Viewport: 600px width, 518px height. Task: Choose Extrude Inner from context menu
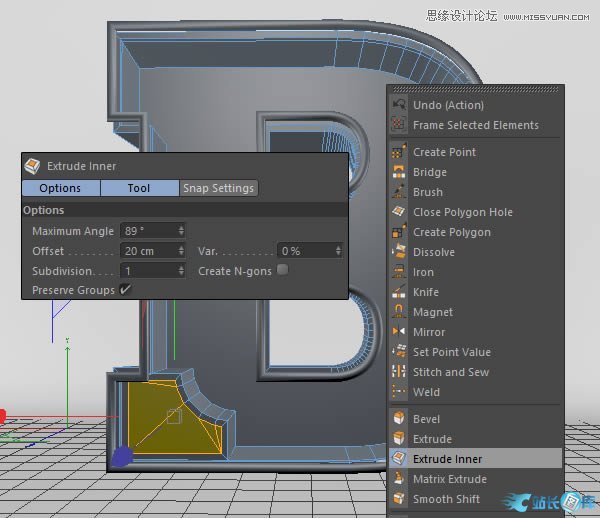click(447, 459)
